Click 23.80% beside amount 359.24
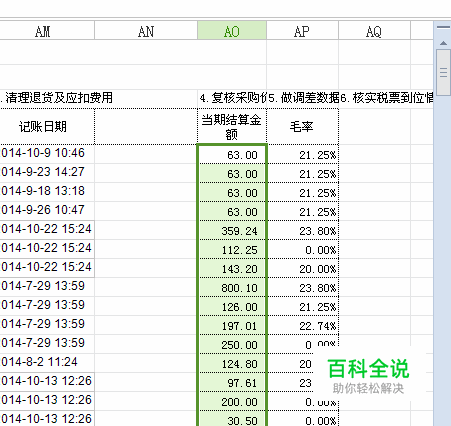Viewport: 451px width, 426px height. tap(302, 230)
